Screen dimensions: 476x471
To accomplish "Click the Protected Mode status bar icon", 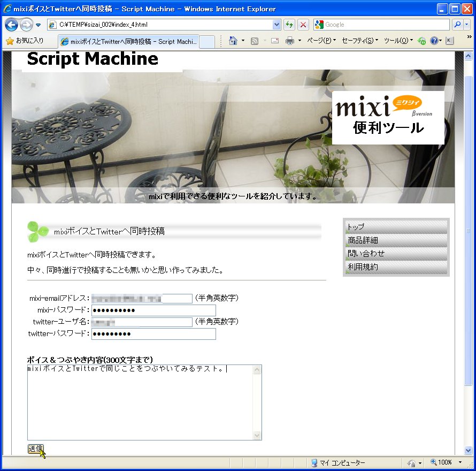I will (x=412, y=463).
